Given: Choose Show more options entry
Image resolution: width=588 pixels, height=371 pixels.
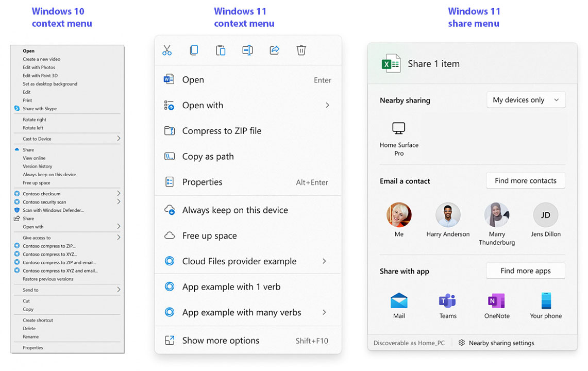Looking at the screenshot, I should point(248,340).
